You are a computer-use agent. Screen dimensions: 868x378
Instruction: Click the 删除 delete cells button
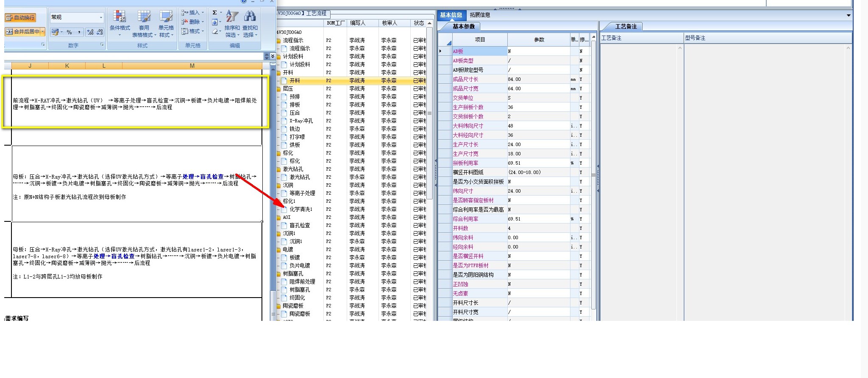(190, 22)
